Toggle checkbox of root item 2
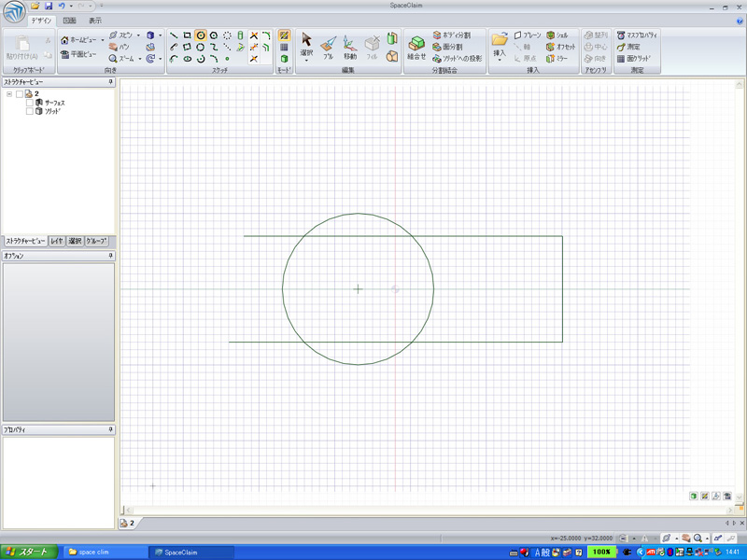This screenshot has height=560, width=747. point(19,93)
